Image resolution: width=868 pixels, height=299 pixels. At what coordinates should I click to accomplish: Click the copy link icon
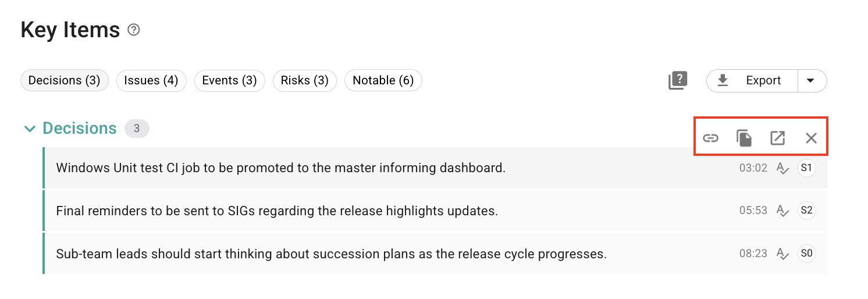point(711,138)
